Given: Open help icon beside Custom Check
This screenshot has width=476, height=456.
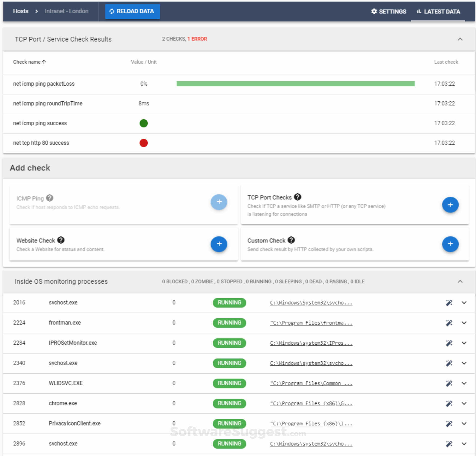Looking at the screenshot, I should [291, 240].
